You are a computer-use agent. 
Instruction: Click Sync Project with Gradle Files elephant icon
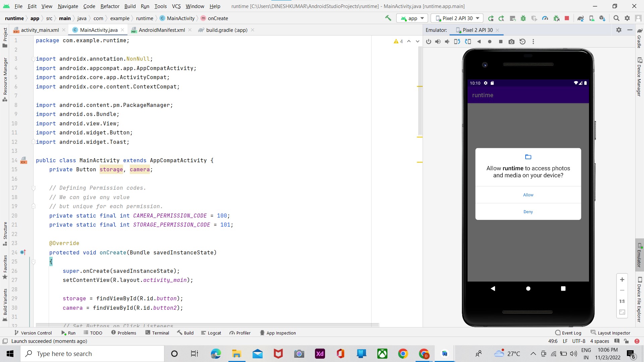pyautogui.click(x=581, y=18)
